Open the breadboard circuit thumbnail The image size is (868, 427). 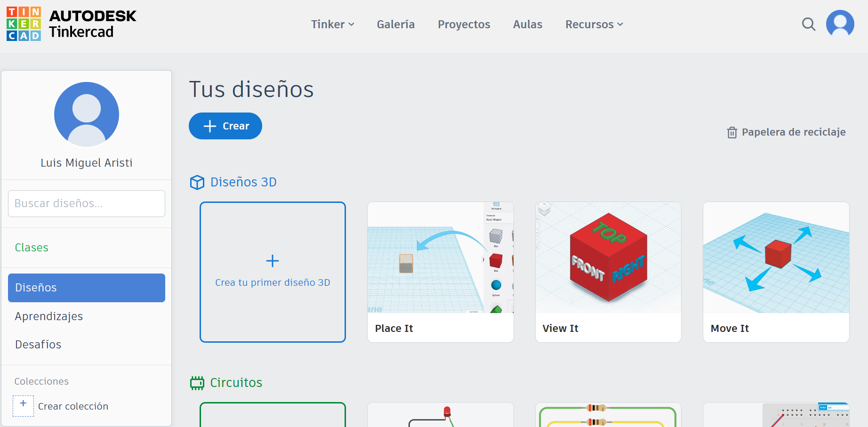(x=776, y=415)
